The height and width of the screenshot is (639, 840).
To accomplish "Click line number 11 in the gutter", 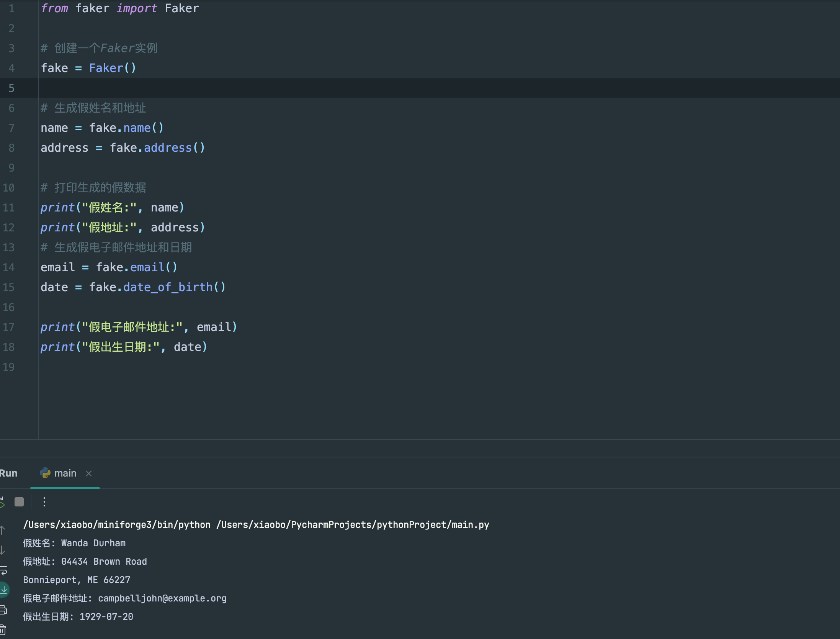I will (x=9, y=208).
